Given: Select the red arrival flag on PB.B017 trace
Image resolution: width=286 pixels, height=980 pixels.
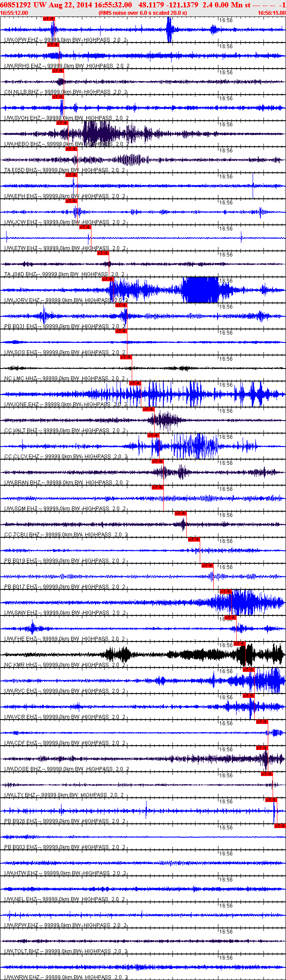Looking at the screenshot, I should (x=208, y=566).
